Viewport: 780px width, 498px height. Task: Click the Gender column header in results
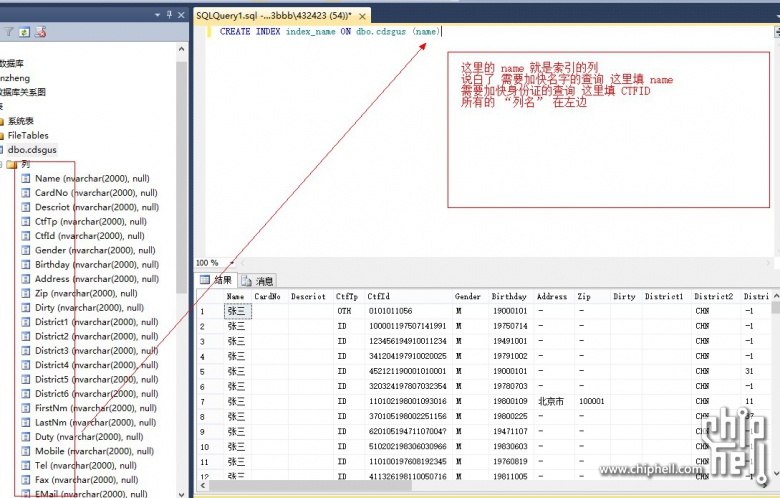[471, 297]
